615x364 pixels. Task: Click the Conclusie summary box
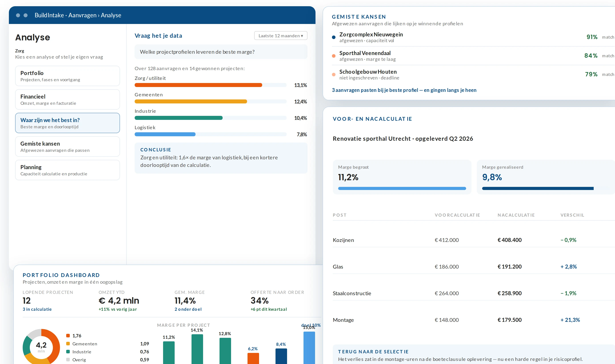click(221, 158)
